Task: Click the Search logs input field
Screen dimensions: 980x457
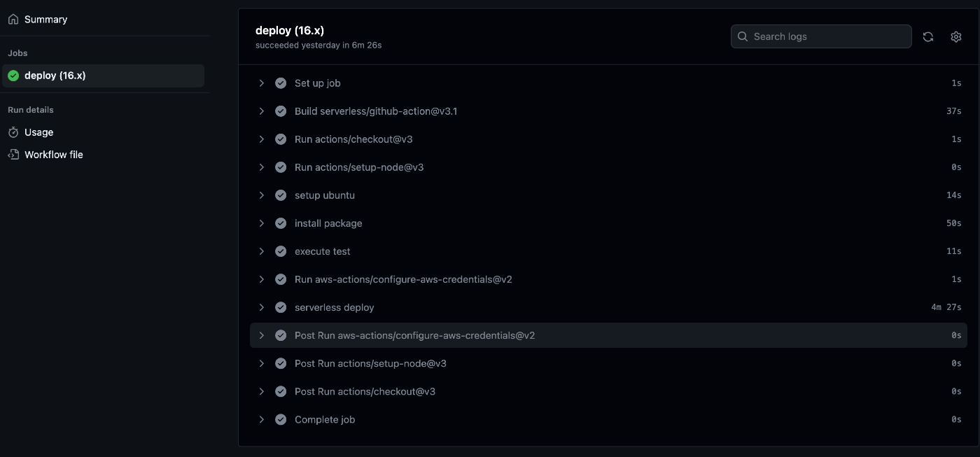Action: click(x=821, y=36)
